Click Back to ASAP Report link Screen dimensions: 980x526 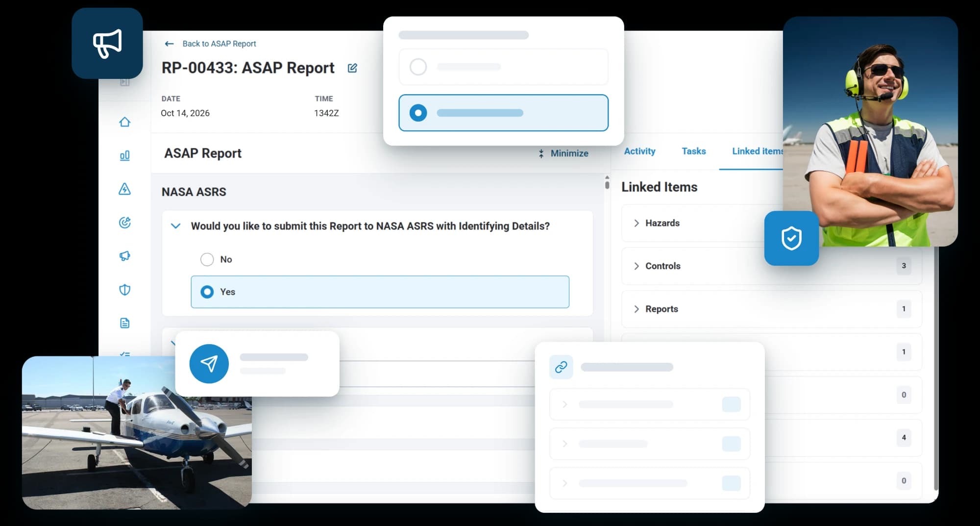pyautogui.click(x=219, y=44)
